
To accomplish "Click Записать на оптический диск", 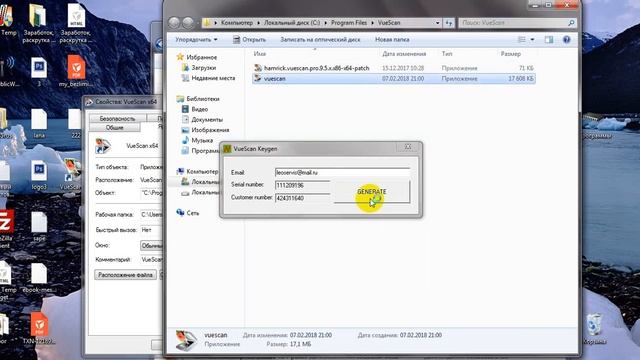I will [320, 40].
